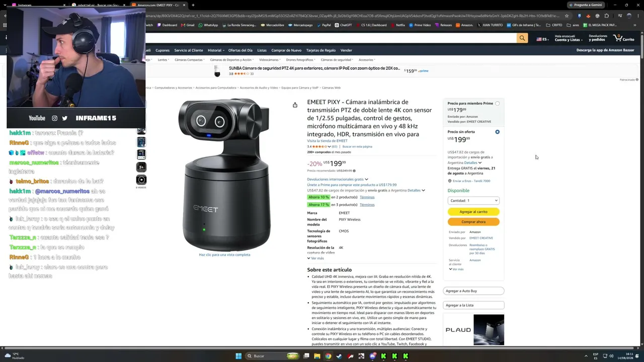644x362 pixels.
Task: Expand 'Devoluciones internacionales gratis' details
Action: click(x=338, y=179)
